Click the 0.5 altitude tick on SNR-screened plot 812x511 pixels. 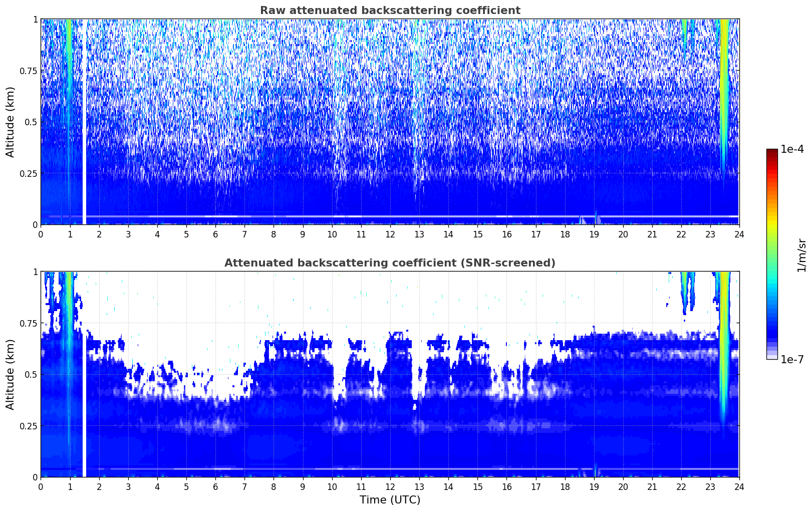pos(31,375)
